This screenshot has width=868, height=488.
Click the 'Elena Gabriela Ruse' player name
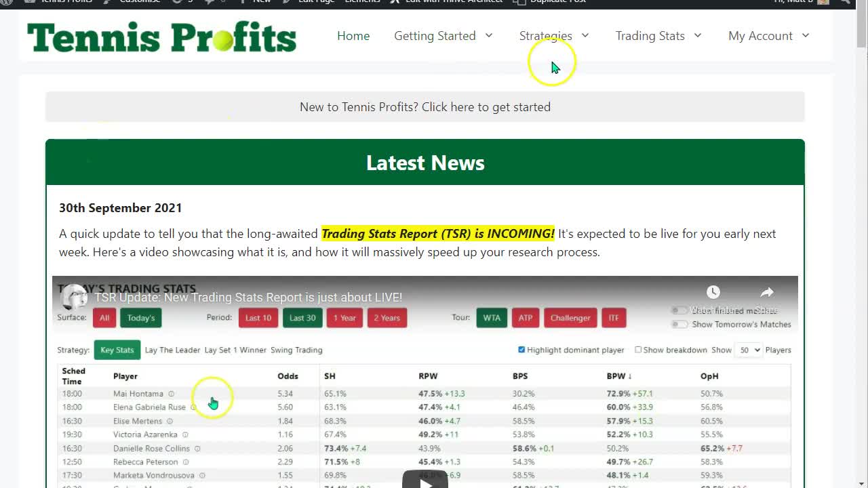[149, 407]
